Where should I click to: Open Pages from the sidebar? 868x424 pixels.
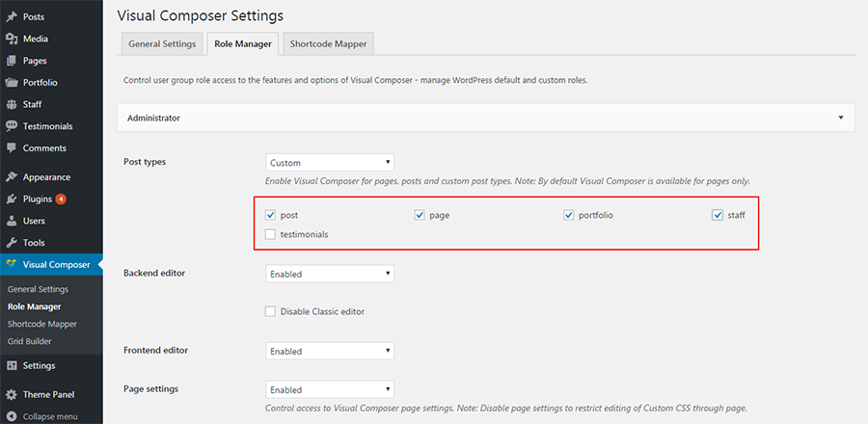(x=35, y=61)
